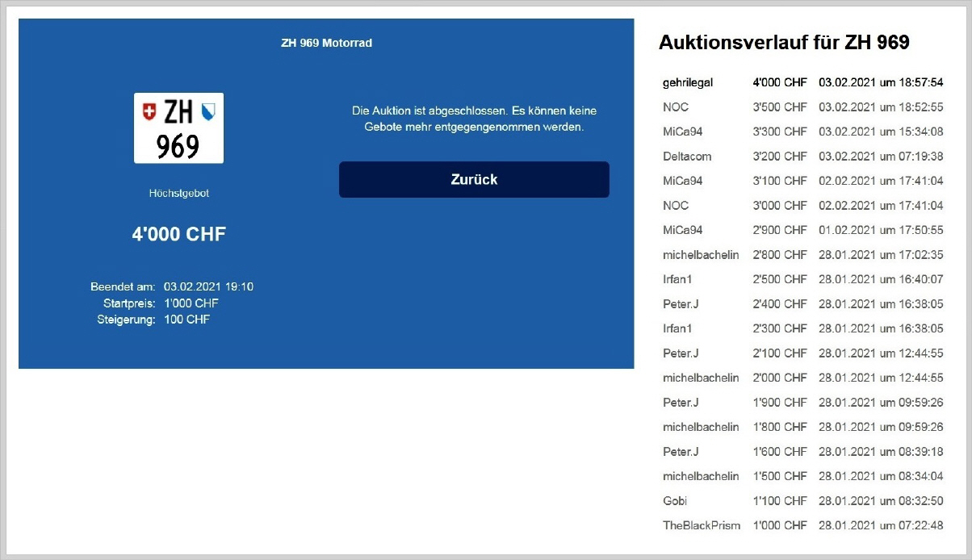Select the top bidder gehrilegal
Screen dimensions: 972x560
[688, 82]
